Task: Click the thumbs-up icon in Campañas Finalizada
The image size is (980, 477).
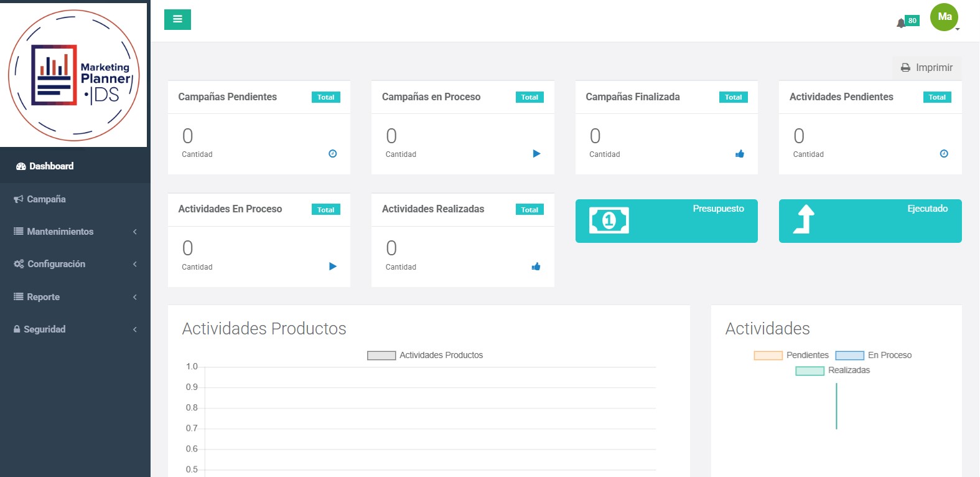Action: (x=740, y=154)
